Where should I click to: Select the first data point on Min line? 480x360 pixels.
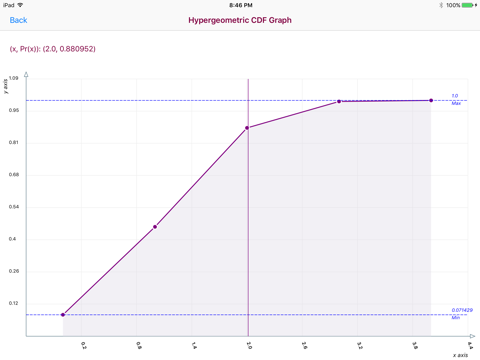point(63,315)
